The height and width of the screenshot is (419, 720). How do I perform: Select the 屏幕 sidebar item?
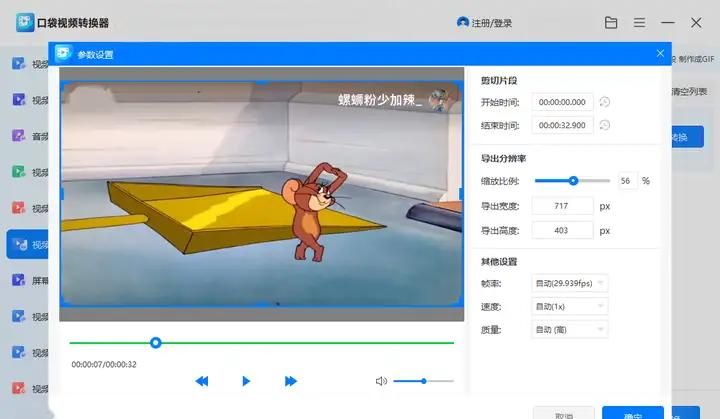pyautogui.click(x=28, y=280)
